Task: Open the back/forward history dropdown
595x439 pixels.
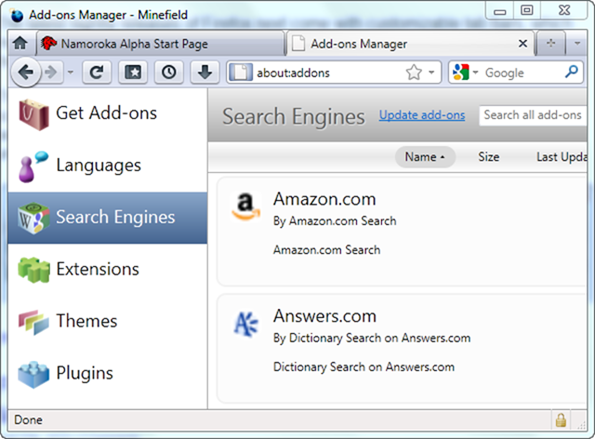Action: [71, 72]
